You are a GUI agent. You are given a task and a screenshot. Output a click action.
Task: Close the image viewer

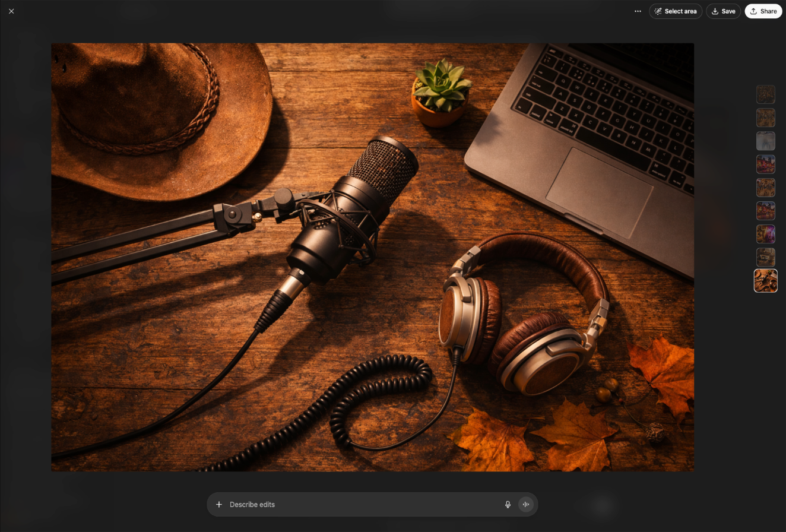pyautogui.click(x=11, y=11)
